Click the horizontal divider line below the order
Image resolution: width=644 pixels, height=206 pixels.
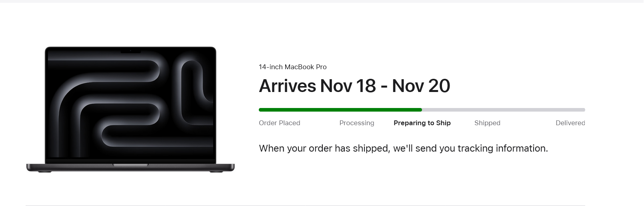tap(305, 205)
